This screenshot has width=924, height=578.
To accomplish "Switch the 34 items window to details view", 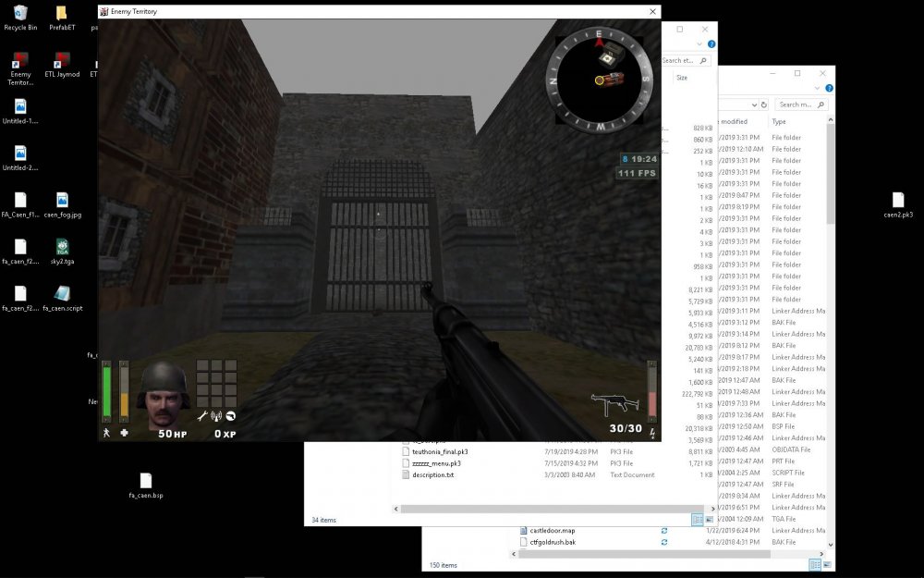I will pos(697,520).
